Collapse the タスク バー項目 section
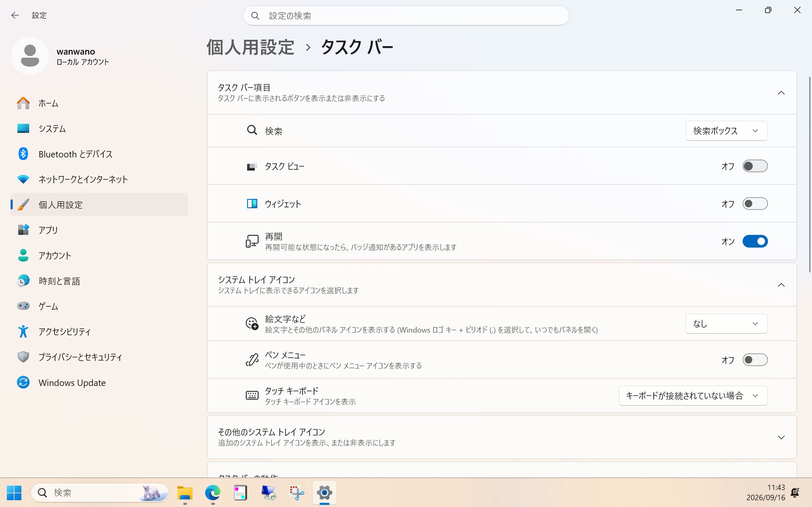The width and height of the screenshot is (812, 507). [x=781, y=93]
